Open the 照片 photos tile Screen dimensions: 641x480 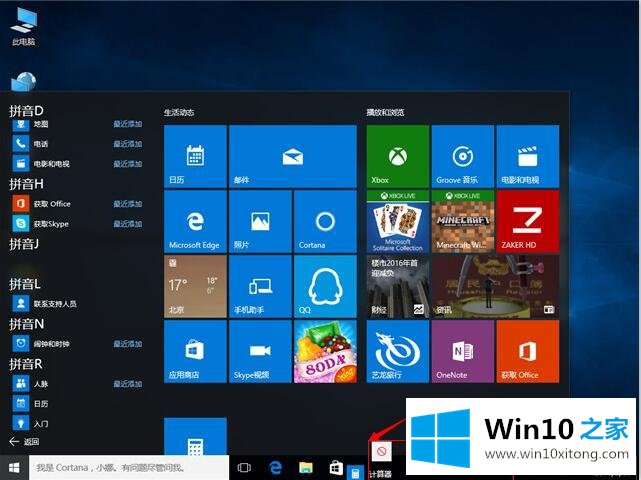click(x=260, y=221)
